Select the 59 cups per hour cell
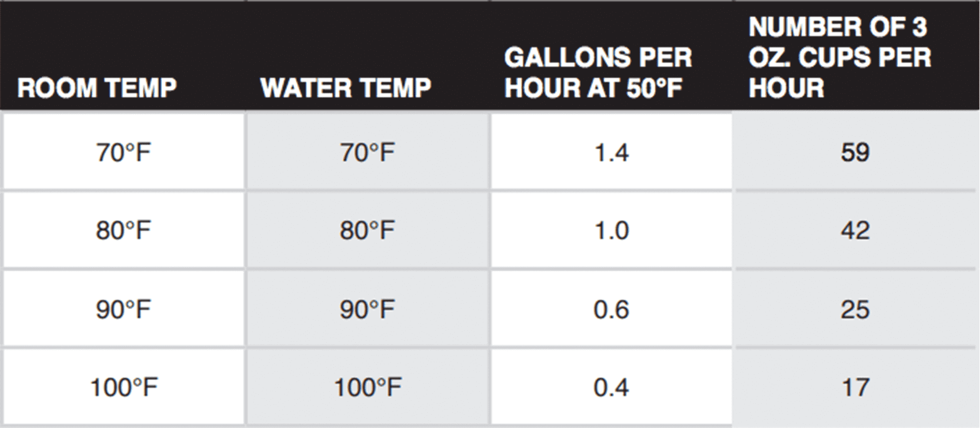The height and width of the screenshot is (428, 980). pos(855,153)
